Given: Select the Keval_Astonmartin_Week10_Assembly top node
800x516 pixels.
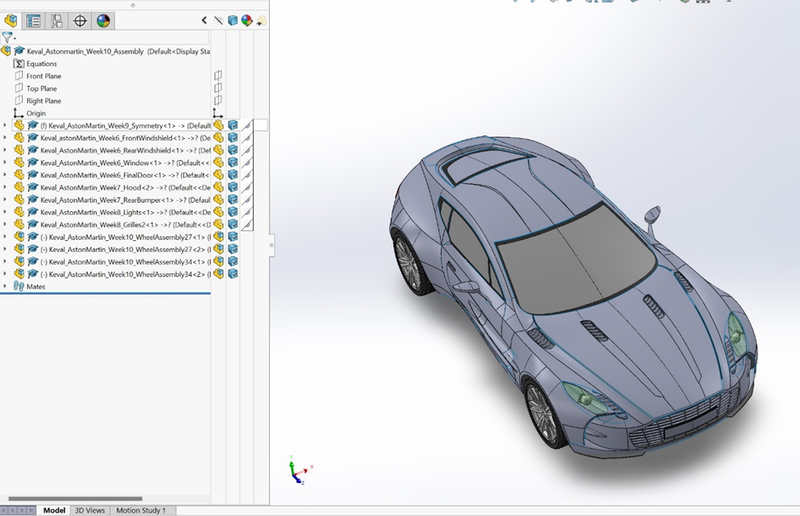Looking at the screenshot, I should coord(118,51).
